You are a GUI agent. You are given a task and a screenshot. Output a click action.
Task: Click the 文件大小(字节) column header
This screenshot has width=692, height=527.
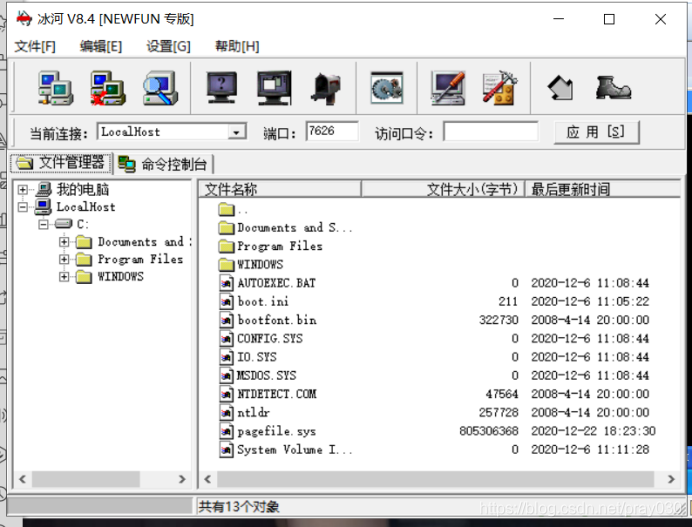[443, 189]
